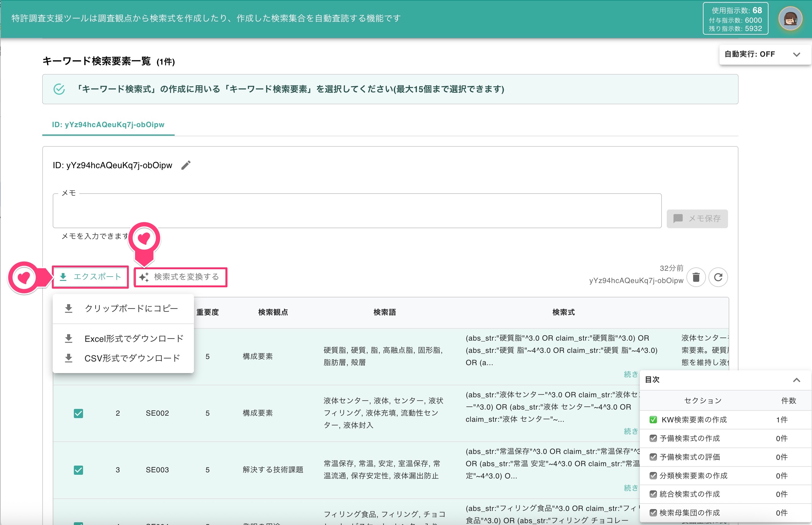Click 解決する技術課題 cell
The height and width of the screenshot is (525, 812).
[273, 470]
